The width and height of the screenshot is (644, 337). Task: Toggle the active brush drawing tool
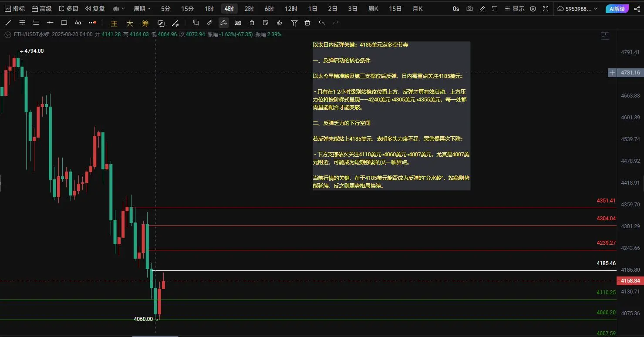point(224,23)
